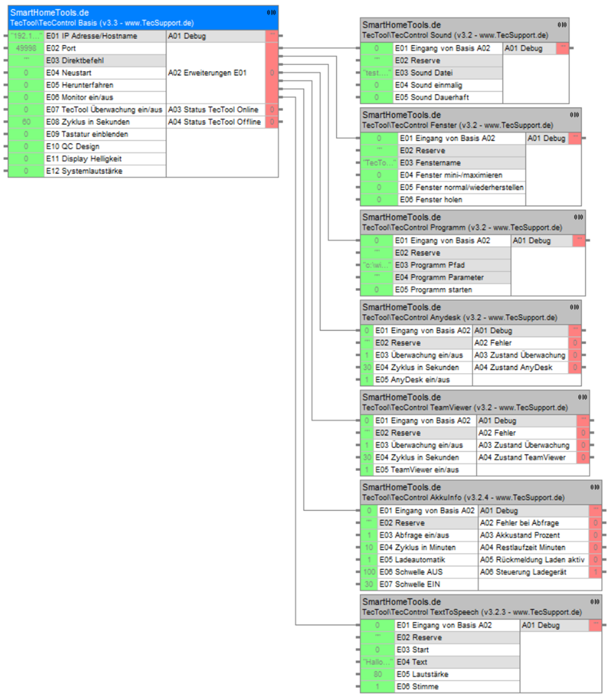Screen dimensions: 612x700
Task: Select the E03 Sound Datei input value
Action: tap(376, 73)
